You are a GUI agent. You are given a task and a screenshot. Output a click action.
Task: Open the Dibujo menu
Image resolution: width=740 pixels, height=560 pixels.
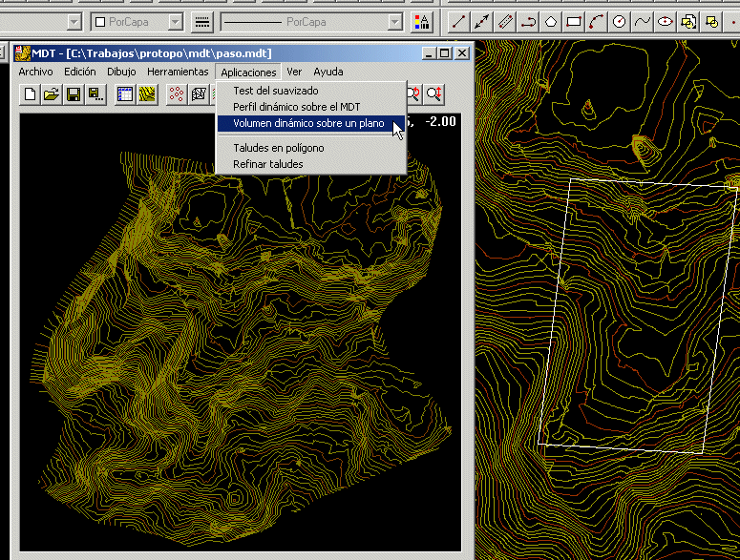[121, 72]
